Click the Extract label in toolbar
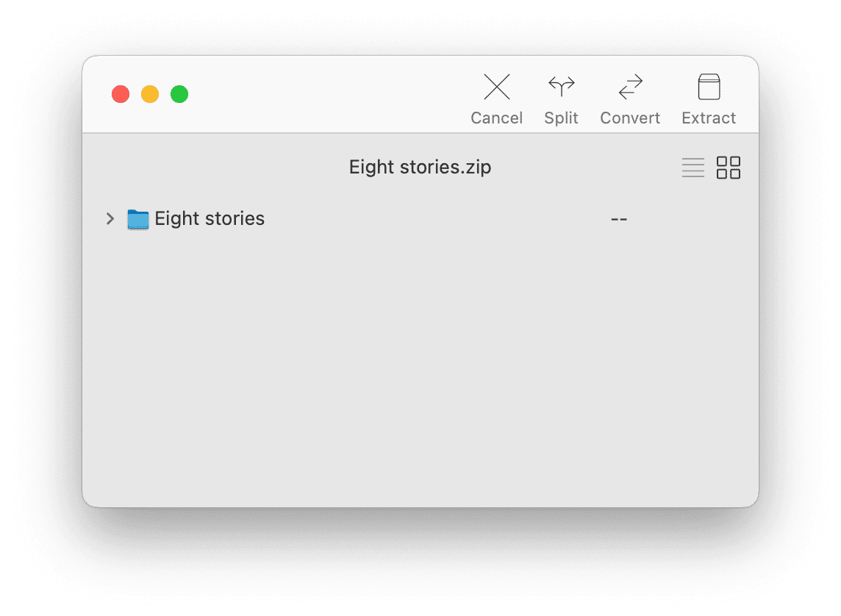 click(x=709, y=118)
